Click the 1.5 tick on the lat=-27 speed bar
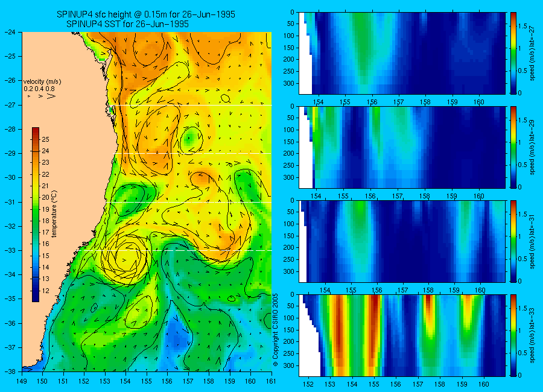The width and height of the screenshot is (543, 392). [x=523, y=27]
